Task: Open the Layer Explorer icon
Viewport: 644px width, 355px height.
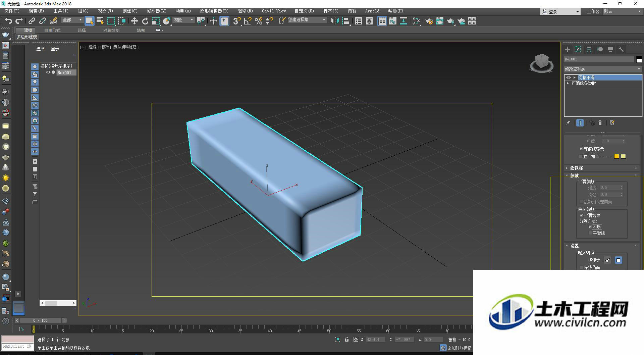Action: point(369,21)
